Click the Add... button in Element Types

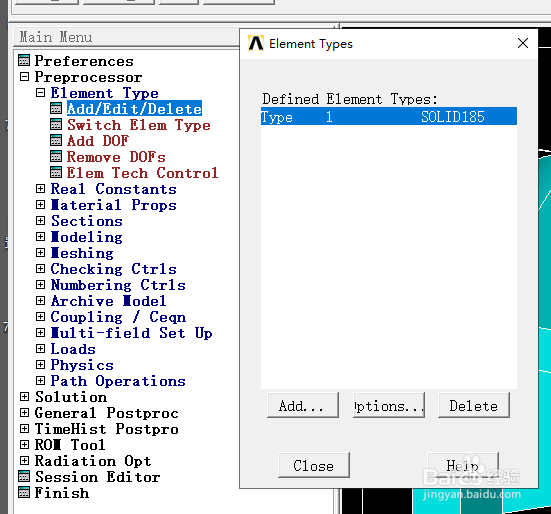[303, 405]
